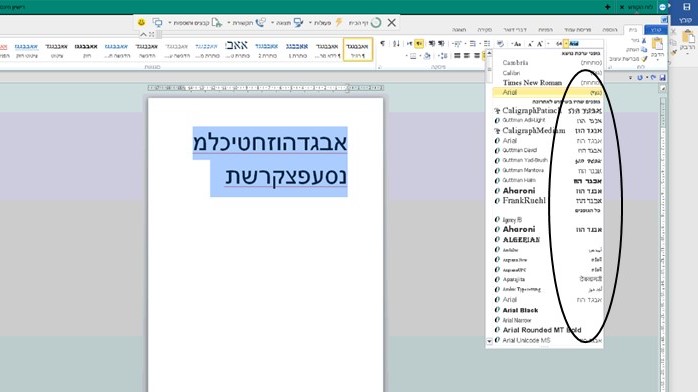Choose Arial Black from the font list
This screenshot has width=698, height=392.
548,310
